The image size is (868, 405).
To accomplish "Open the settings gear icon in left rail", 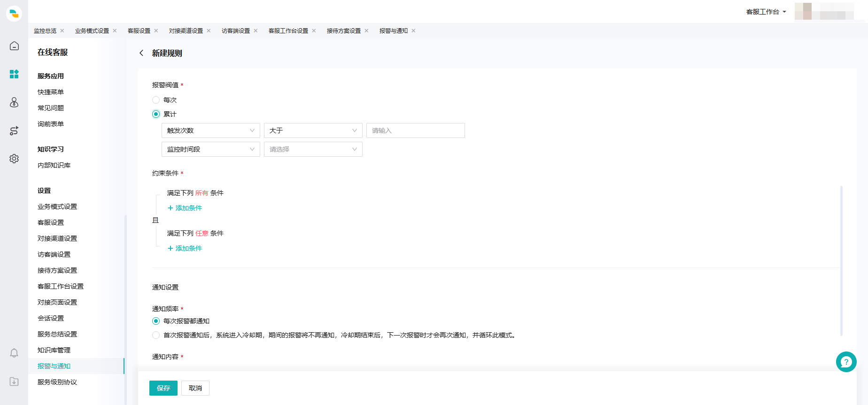I will click(x=14, y=159).
